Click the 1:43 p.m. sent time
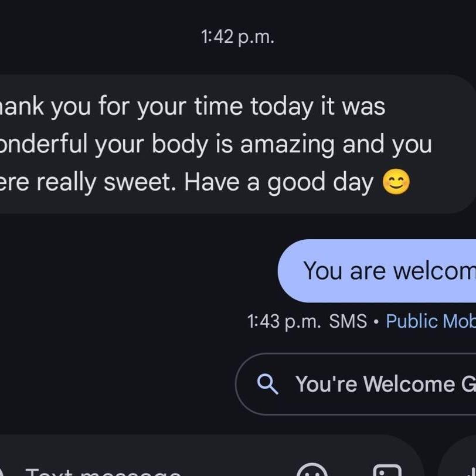This screenshot has height=476, width=476. [x=284, y=321]
